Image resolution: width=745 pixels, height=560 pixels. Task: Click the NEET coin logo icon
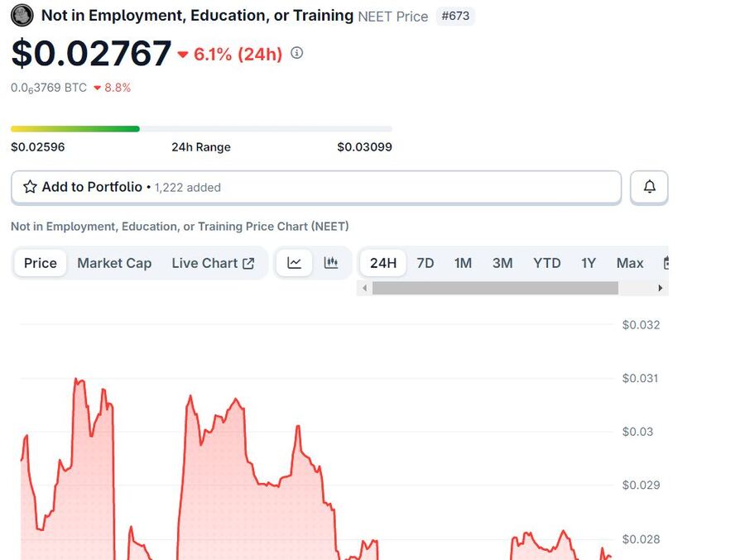(x=22, y=15)
